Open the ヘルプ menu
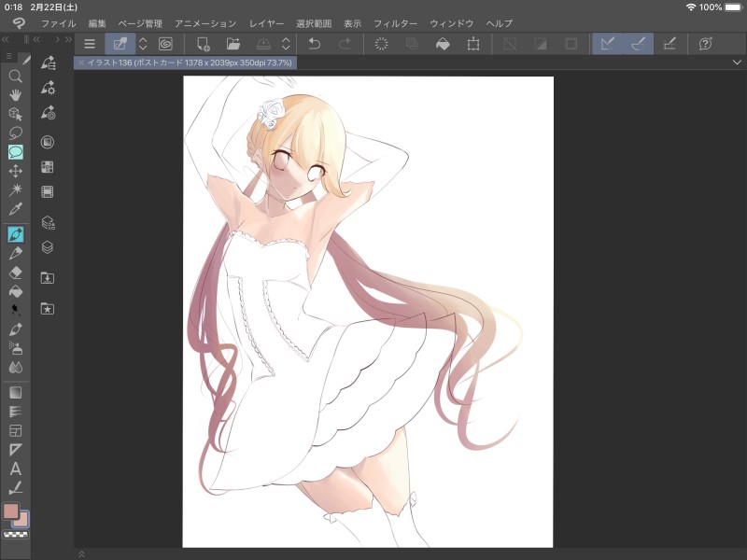 [500, 23]
